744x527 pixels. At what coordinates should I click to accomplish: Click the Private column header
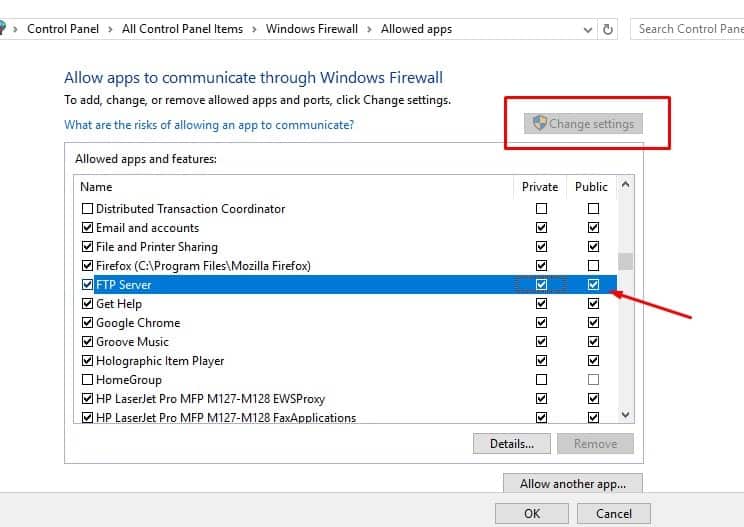[x=540, y=187]
